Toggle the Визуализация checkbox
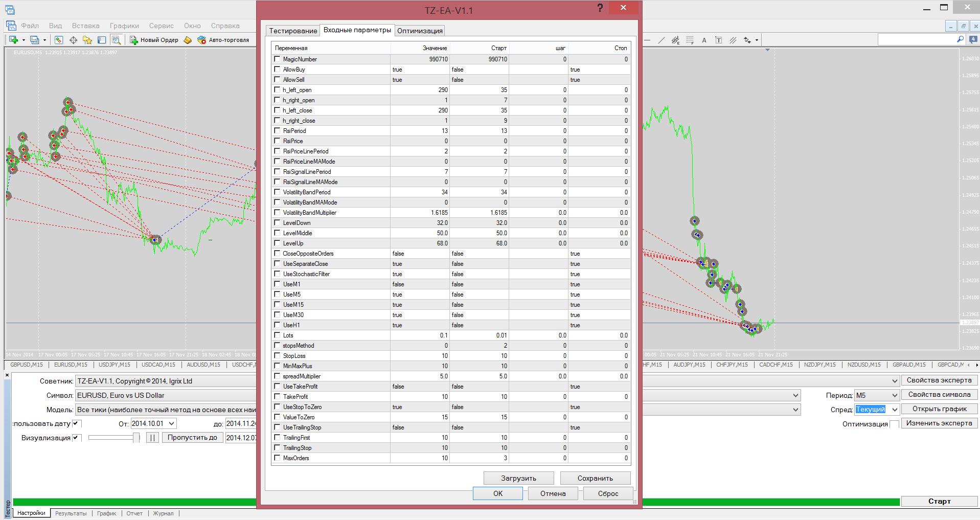Viewport: 980px width, 520px height. 77,438
